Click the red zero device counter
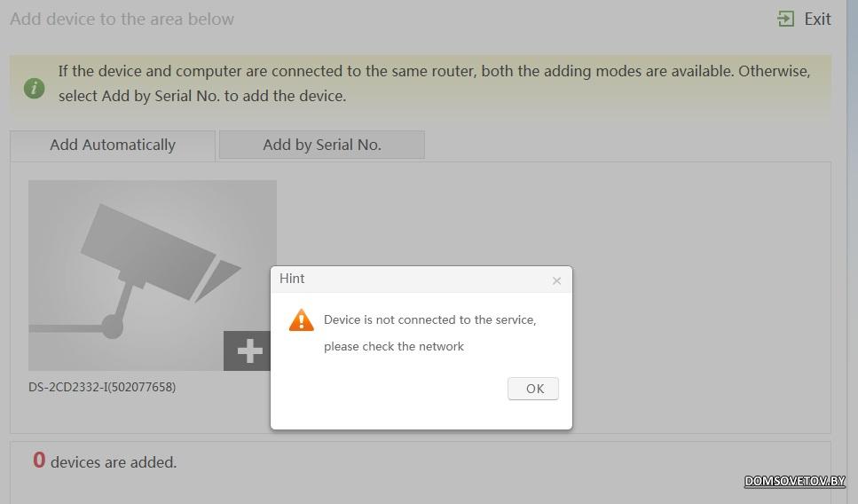 (x=39, y=461)
